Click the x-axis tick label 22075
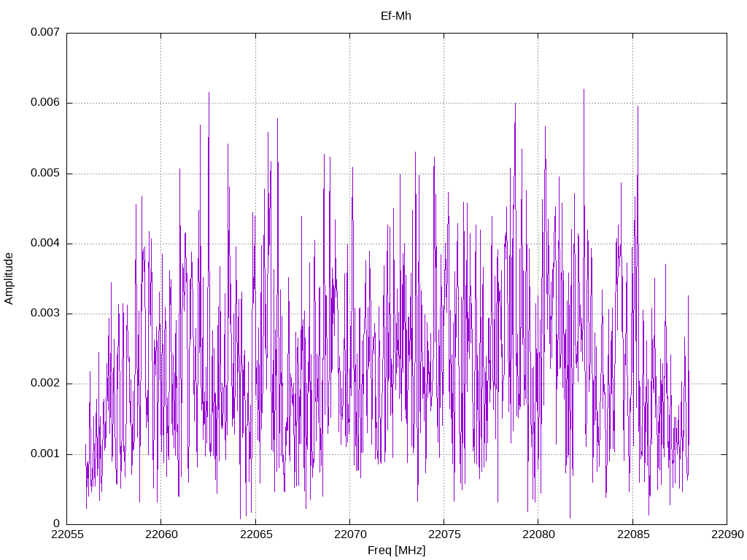The height and width of the screenshot is (560, 747). (x=444, y=534)
